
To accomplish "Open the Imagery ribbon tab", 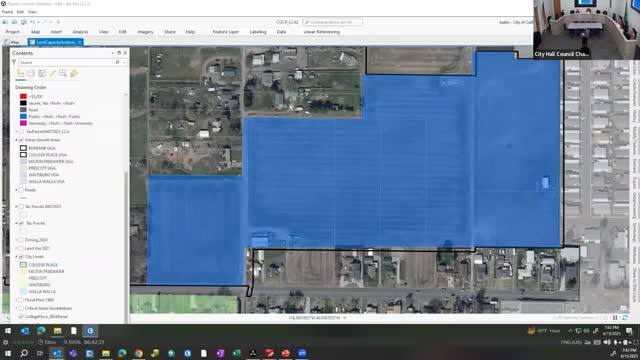I will (x=145, y=32).
